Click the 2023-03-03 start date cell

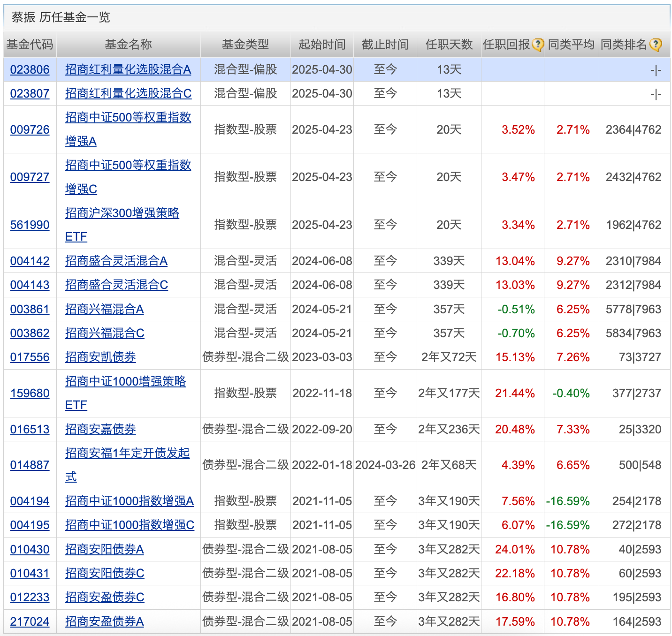click(x=322, y=357)
